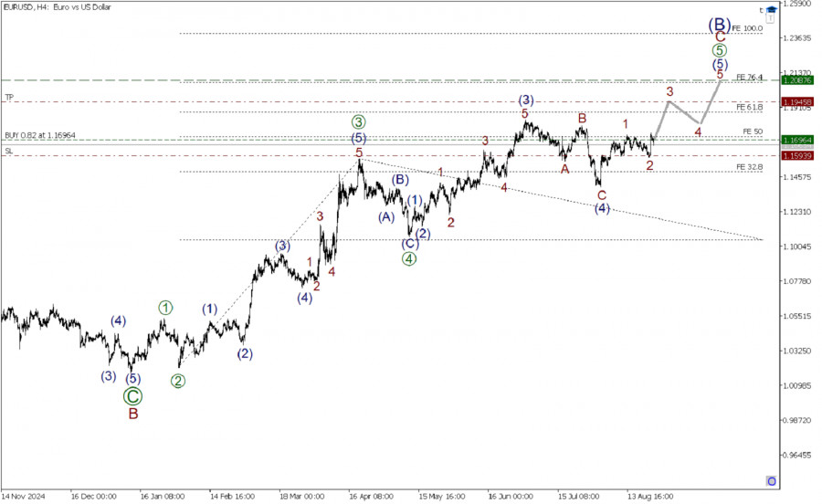Click the '16 Jun 00:00' date label
822x504 pixels.
(x=511, y=496)
